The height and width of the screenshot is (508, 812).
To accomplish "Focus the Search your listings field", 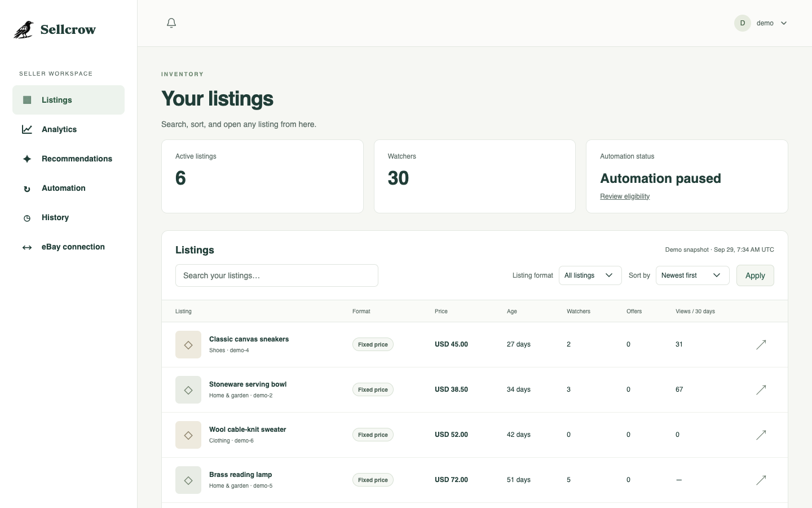I will (277, 275).
